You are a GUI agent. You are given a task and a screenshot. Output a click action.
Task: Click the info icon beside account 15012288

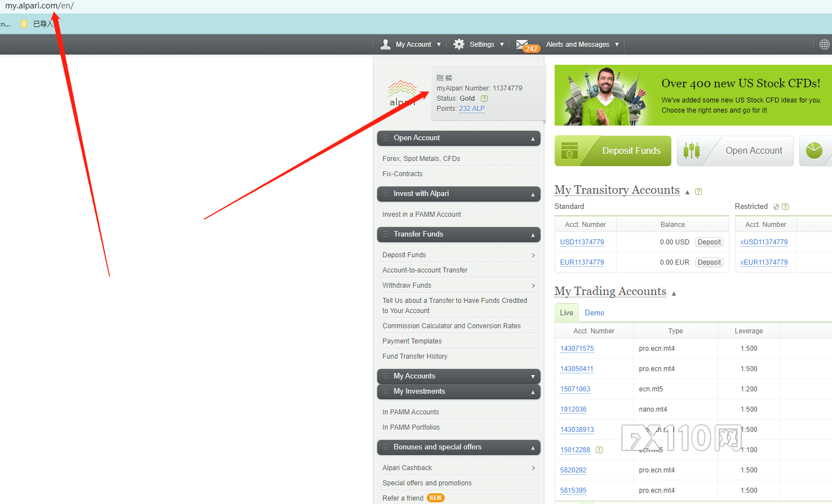pos(599,450)
